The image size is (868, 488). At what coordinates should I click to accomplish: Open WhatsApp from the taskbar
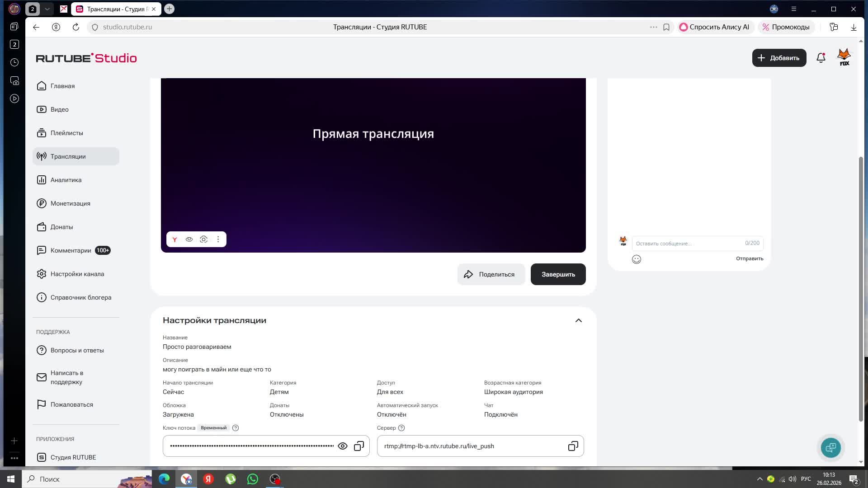tap(253, 479)
